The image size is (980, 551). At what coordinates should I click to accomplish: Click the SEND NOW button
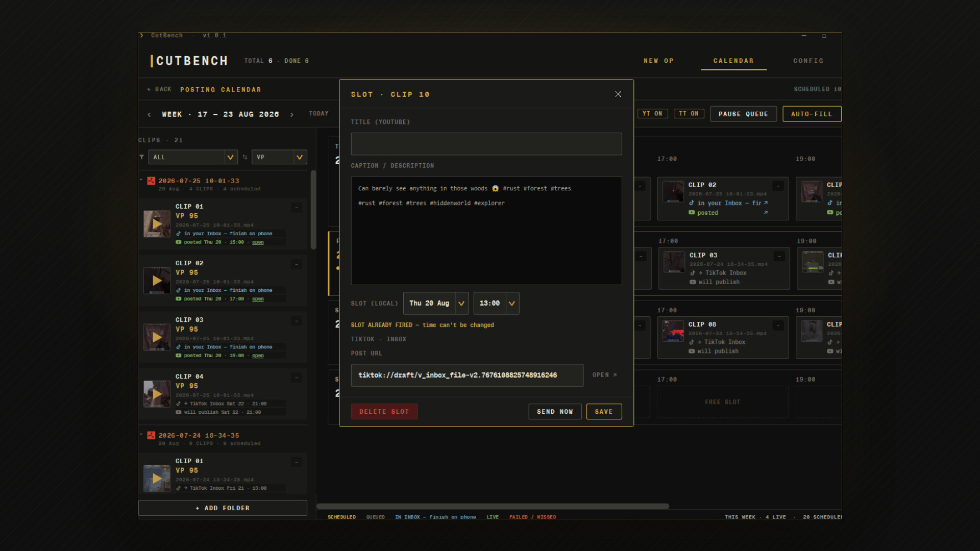coord(555,412)
